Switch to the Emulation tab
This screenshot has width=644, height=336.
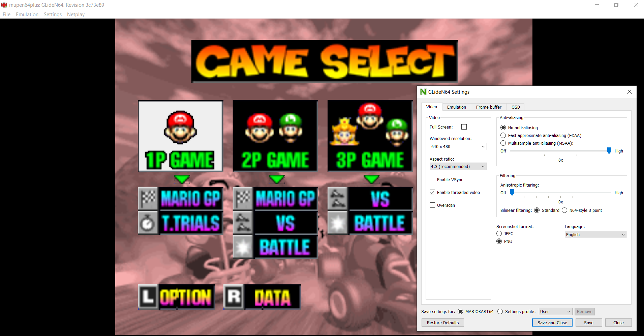pos(456,107)
